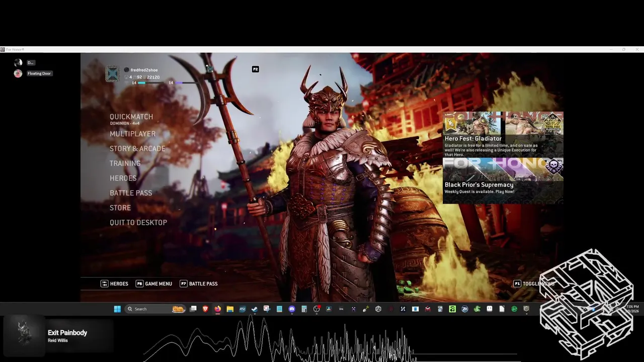644x362 pixels.
Task: Select Quit to Desktop
Action: click(138, 222)
